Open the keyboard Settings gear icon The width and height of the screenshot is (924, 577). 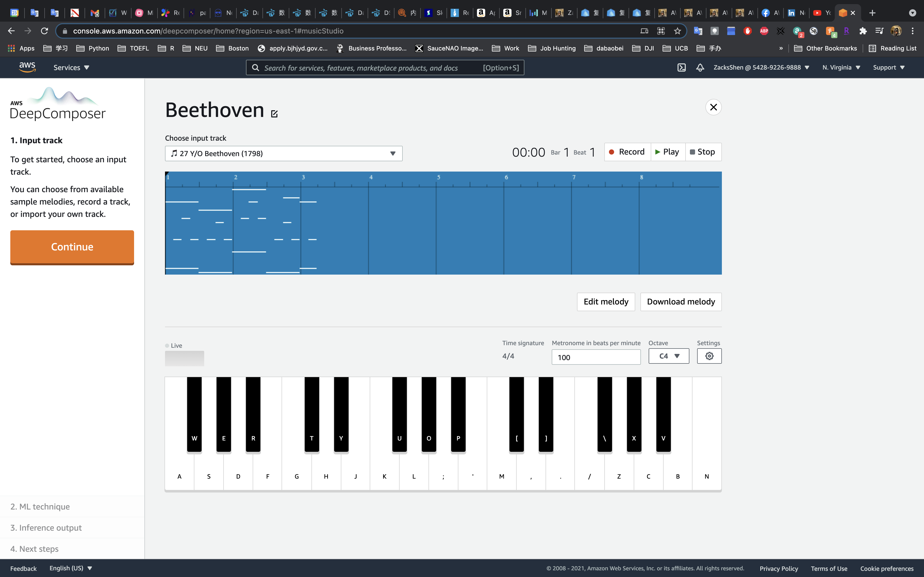[709, 356]
